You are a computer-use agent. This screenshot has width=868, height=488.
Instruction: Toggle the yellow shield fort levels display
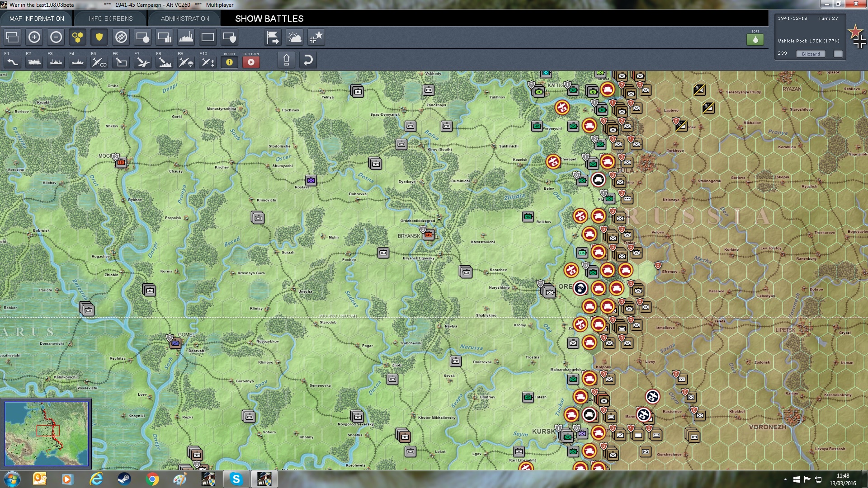click(99, 37)
